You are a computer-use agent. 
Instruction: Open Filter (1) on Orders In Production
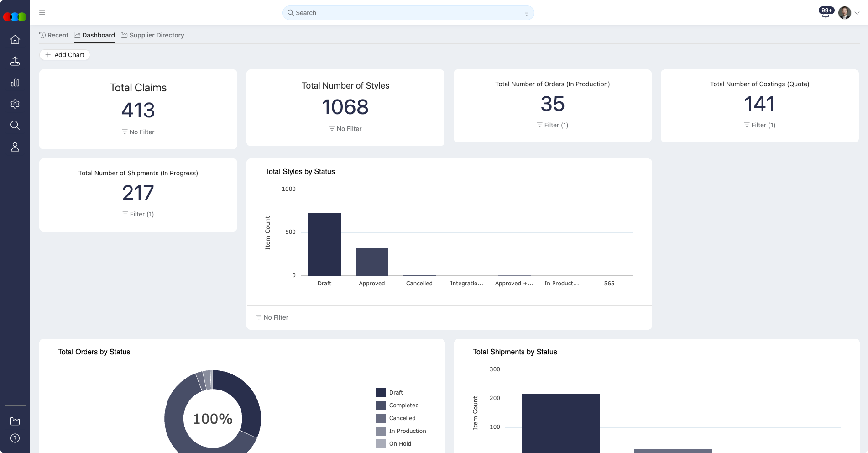[x=552, y=125]
